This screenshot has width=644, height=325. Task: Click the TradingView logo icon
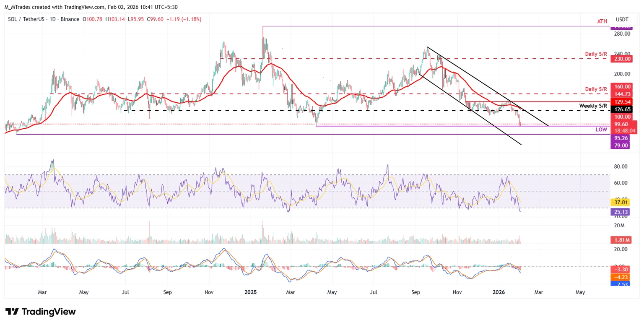tap(12, 312)
